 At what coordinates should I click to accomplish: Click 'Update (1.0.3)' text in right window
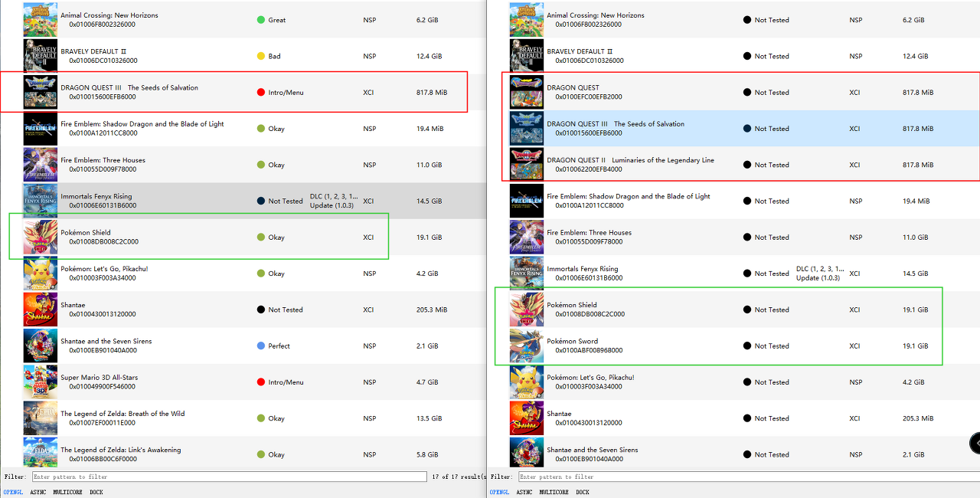tap(818, 278)
